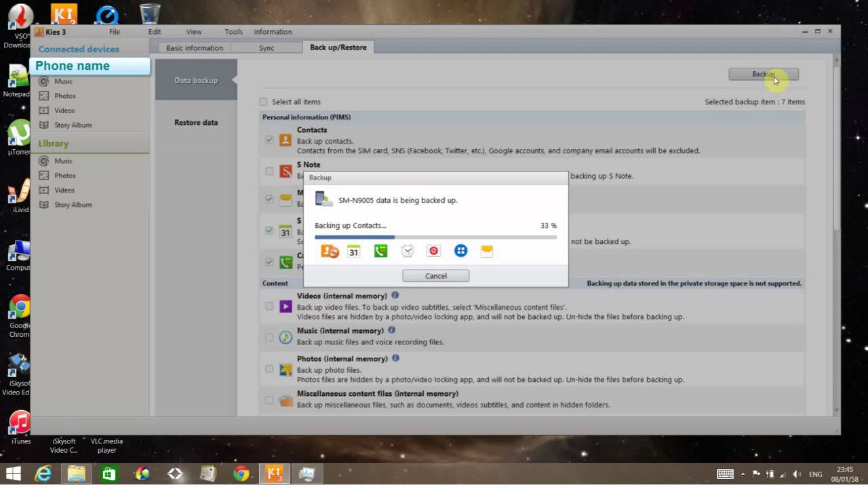Open Chrome from the taskbar
Viewport: 868px width, 488px height.
click(241, 474)
